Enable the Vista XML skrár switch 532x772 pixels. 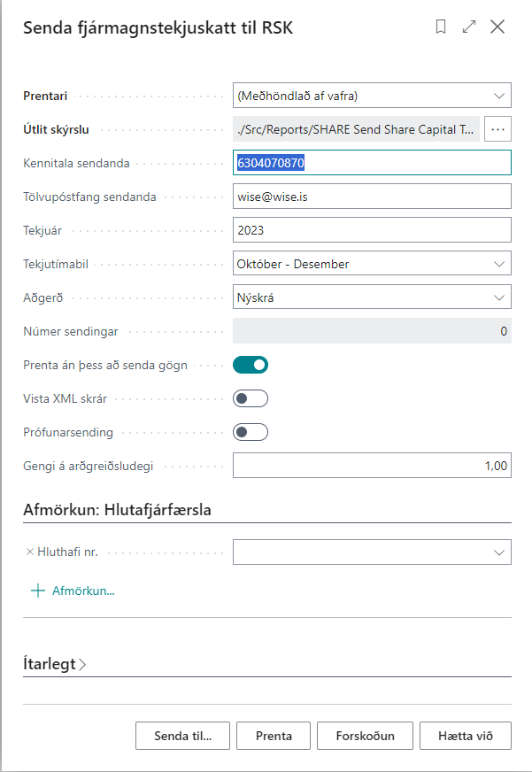tap(251, 398)
